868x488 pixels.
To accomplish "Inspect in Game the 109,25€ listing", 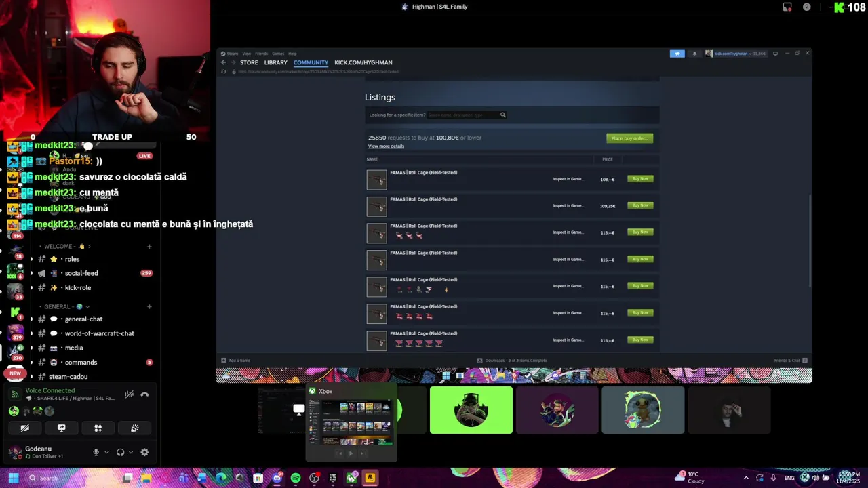I will click(x=568, y=205).
